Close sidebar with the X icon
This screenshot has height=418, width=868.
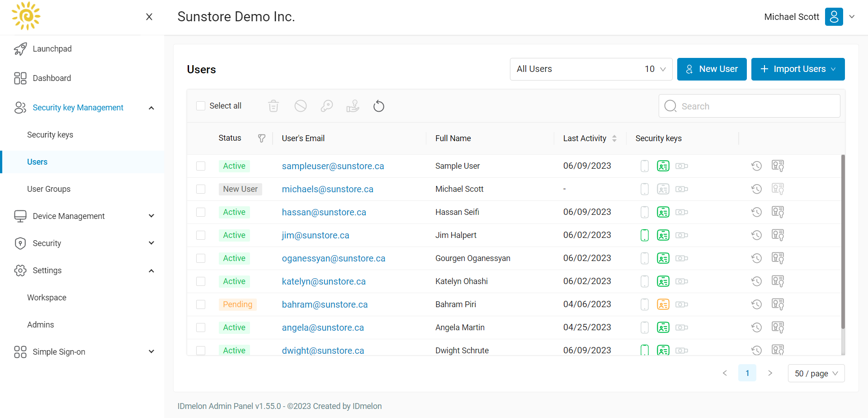tap(149, 17)
